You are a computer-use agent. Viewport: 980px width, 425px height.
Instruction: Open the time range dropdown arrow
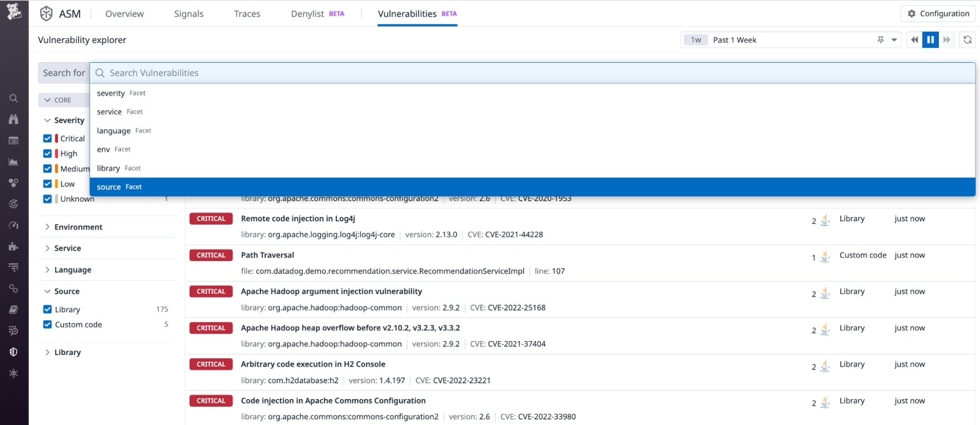(x=894, y=40)
